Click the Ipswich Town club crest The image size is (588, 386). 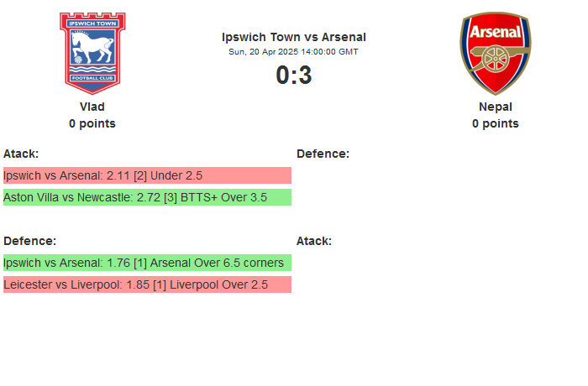pyautogui.click(x=92, y=52)
